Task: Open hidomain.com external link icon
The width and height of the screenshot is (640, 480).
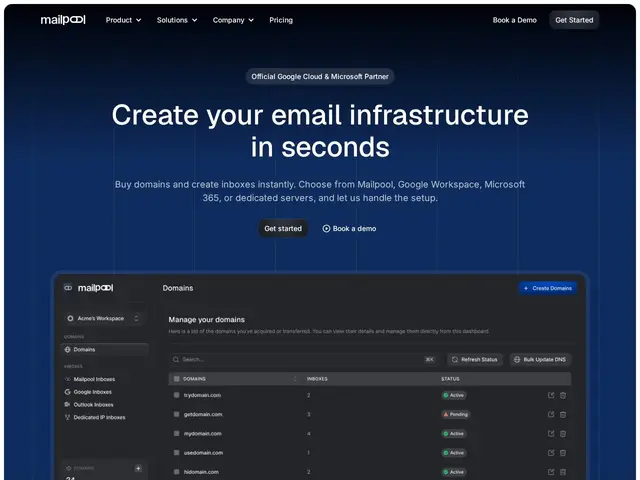Action: pos(551,472)
